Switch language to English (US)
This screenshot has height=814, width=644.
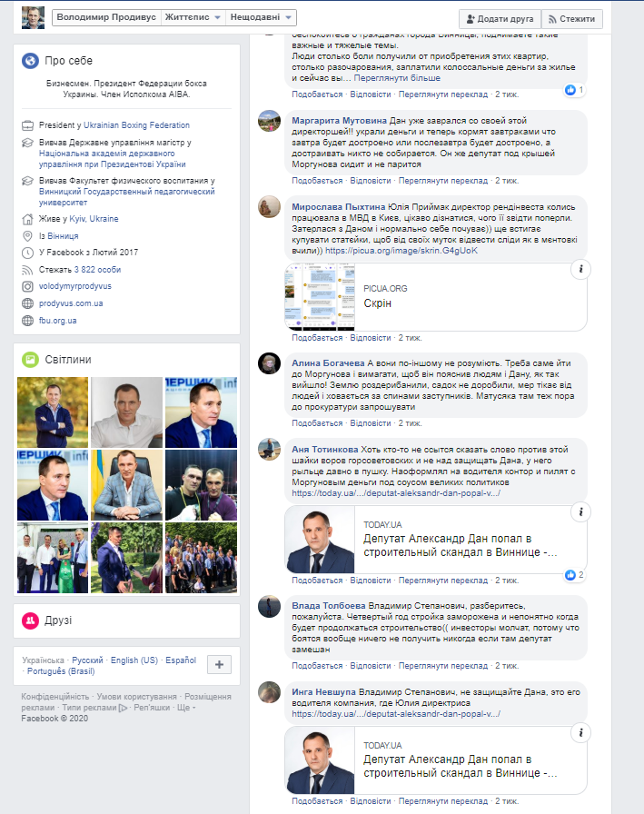click(134, 660)
